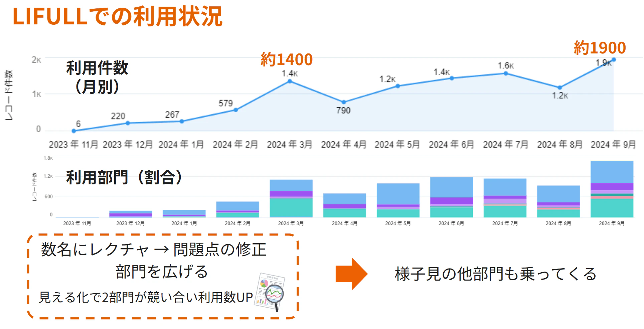Viewport: 644px width, 329px height.
Task: Click the 2K gridline label on line chart
Action: 36,60
